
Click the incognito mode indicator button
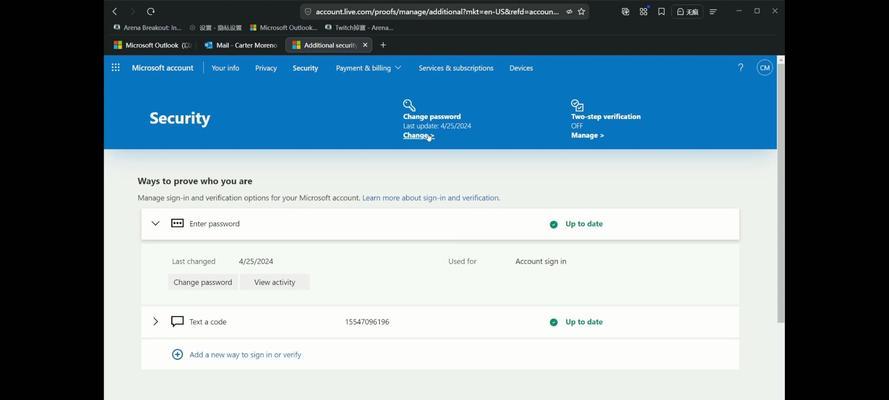pyautogui.click(x=687, y=11)
